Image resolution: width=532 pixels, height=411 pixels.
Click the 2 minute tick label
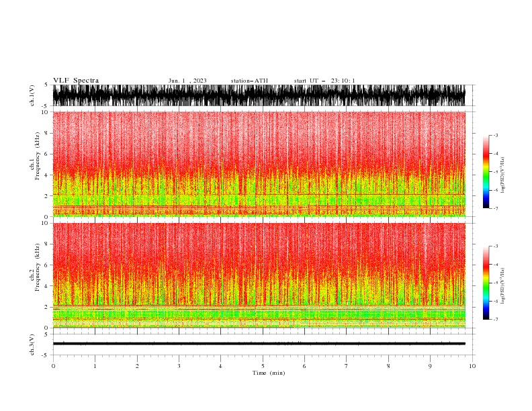pyautogui.click(x=137, y=366)
